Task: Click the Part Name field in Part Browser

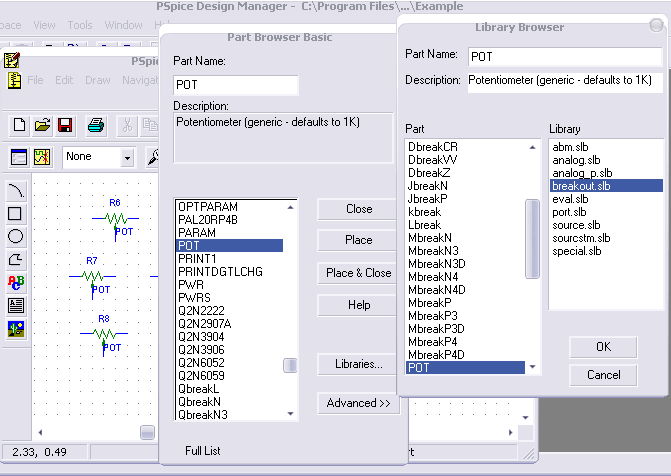Action: pos(236,86)
